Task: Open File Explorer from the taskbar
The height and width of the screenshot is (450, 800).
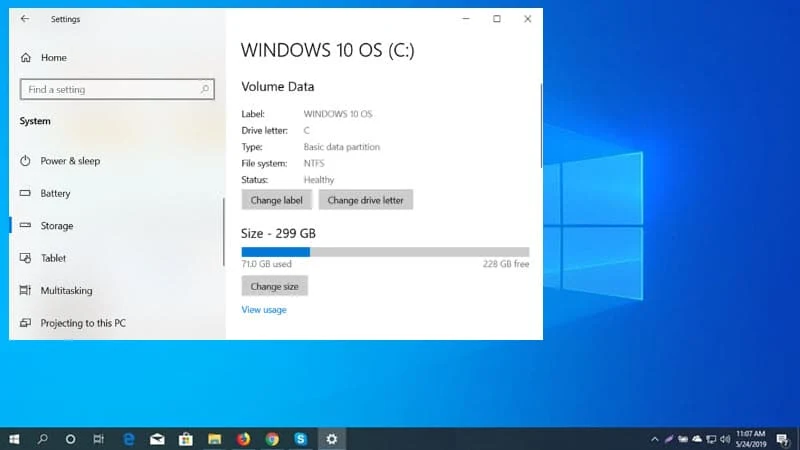Action: (214, 439)
